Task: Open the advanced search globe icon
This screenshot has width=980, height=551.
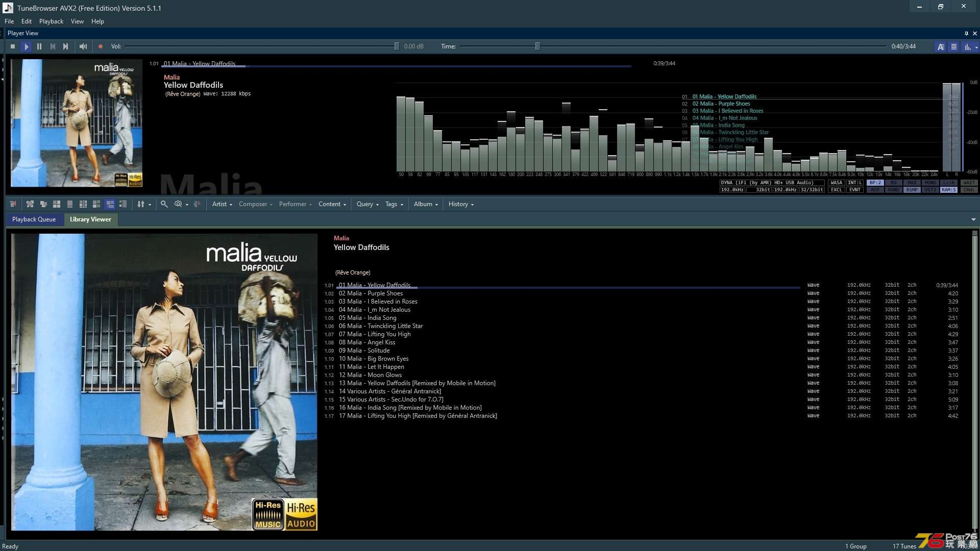Action: pyautogui.click(x=178, y=204)
